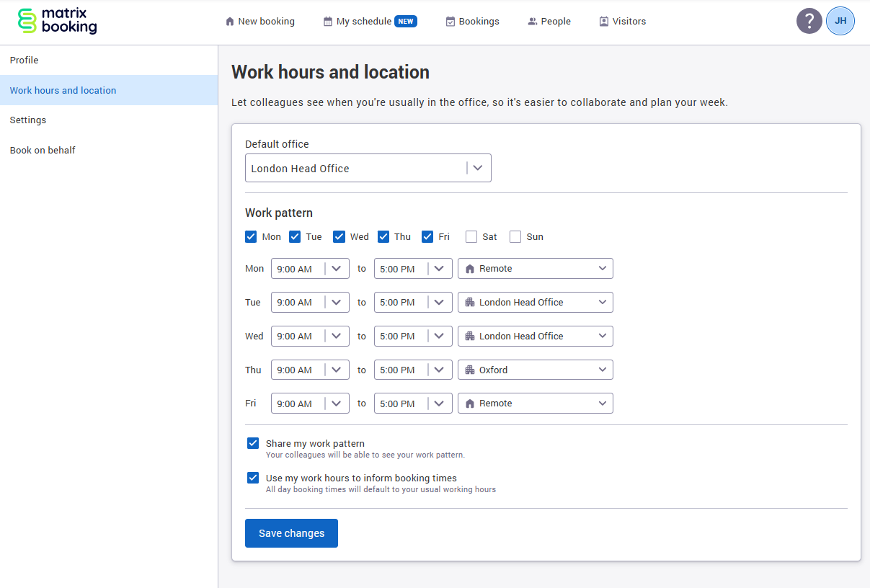Image resolution: width=870 pixels, height=588 pixels.
Task: Open Settings in the sidebar
Action: [109, 120]
